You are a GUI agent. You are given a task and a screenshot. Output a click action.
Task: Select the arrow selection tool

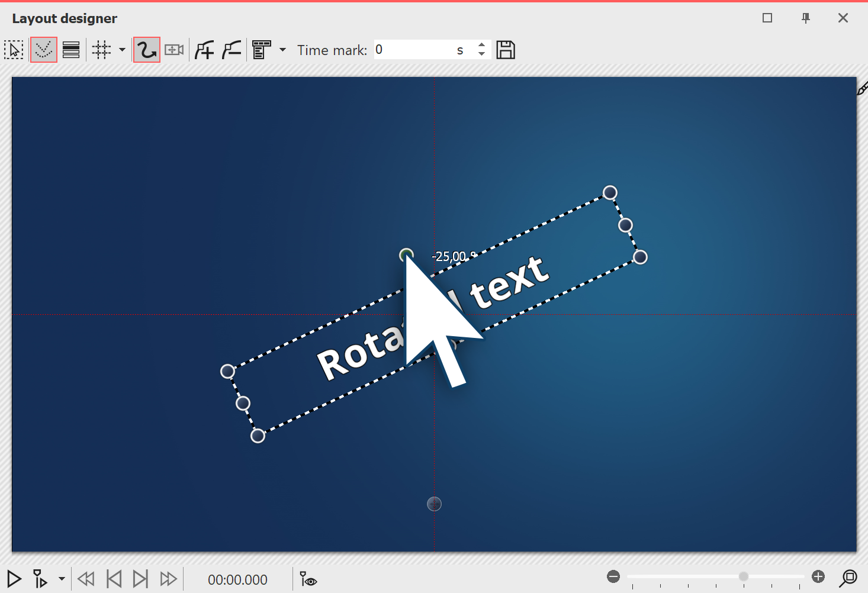[14, 49]
